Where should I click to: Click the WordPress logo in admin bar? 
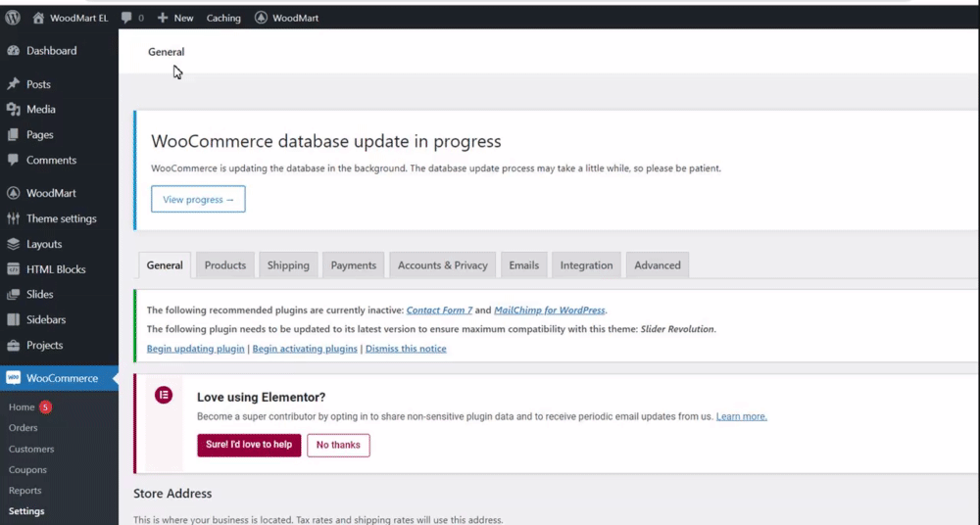(x=13, y=18)
